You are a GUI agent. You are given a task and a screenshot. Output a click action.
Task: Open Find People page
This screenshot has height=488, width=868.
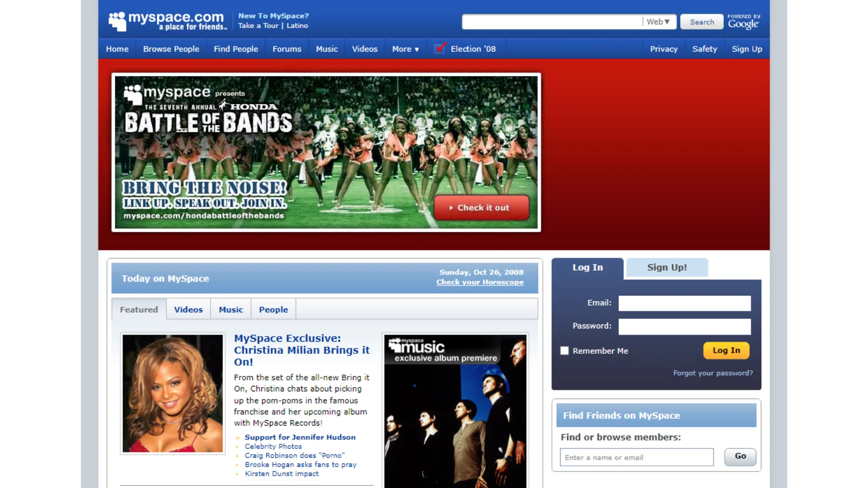[x=236, y=49]
